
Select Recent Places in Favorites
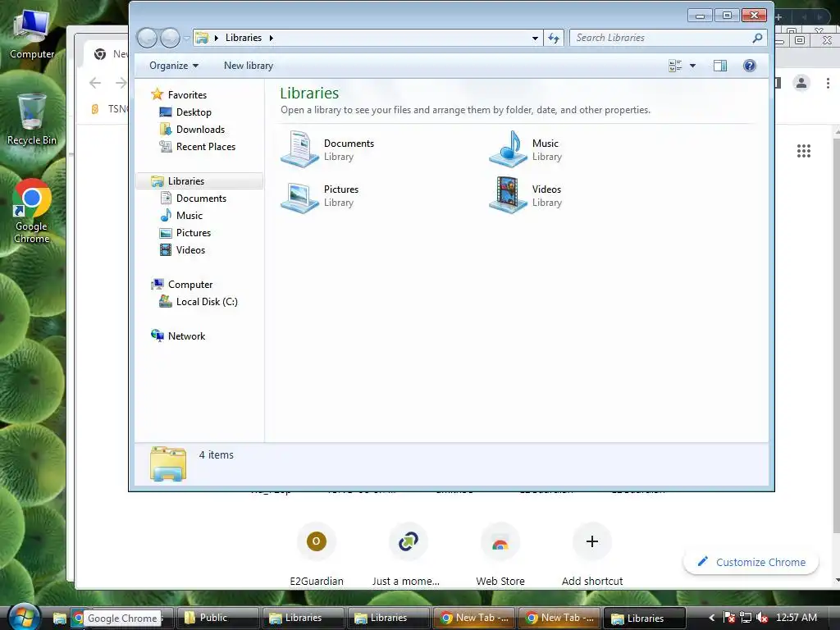[x=205, y=146]
